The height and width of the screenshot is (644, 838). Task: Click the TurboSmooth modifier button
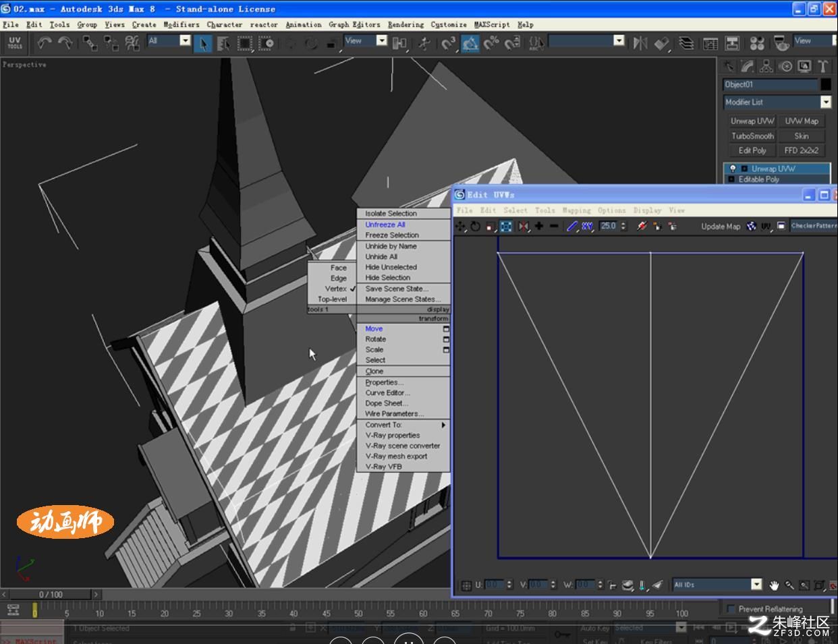[x=752, y=136]
